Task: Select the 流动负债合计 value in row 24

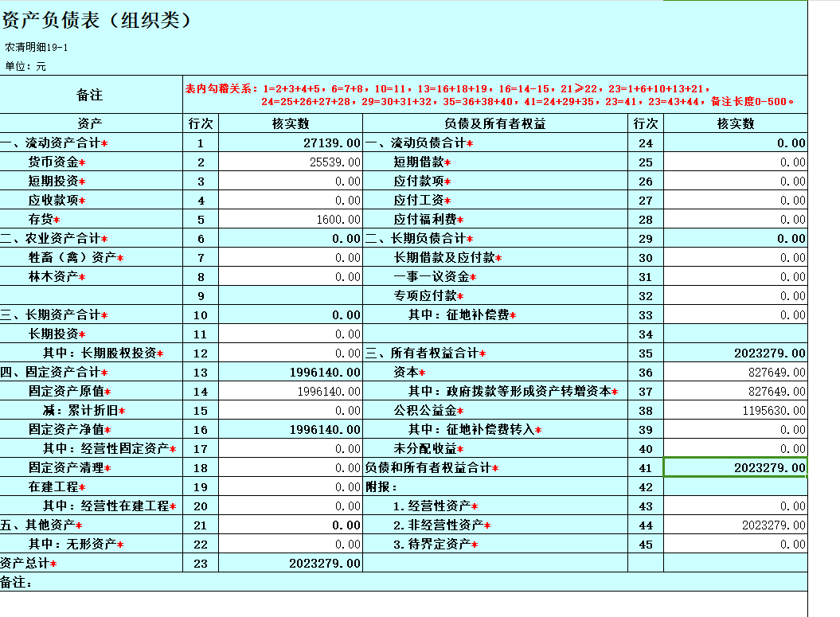Action: (x=736, y=143)
